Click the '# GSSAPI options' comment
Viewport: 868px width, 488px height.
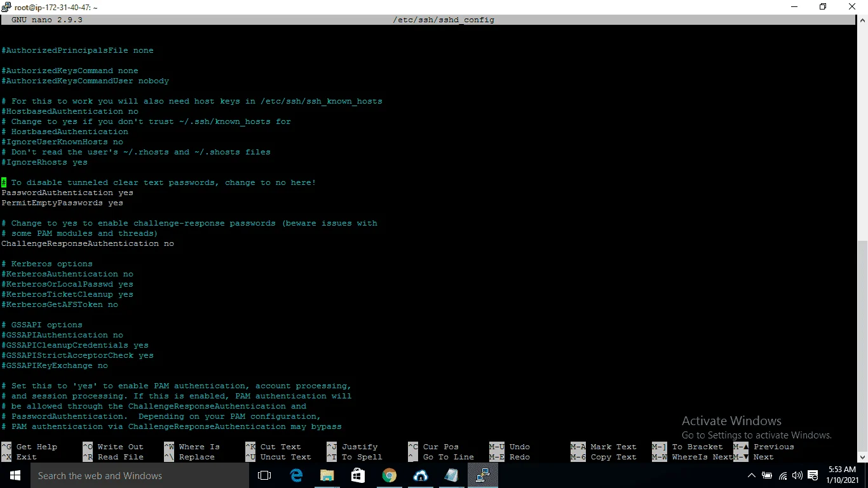[42, 325]
